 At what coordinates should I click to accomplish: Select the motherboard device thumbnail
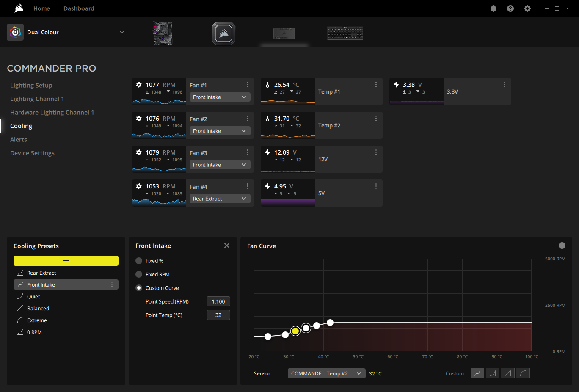163,33
